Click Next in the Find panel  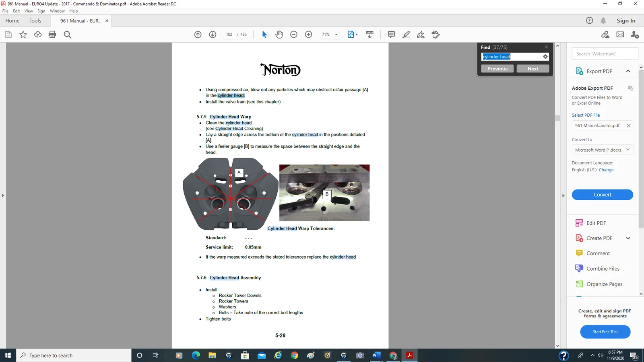(x=533, y=69)
